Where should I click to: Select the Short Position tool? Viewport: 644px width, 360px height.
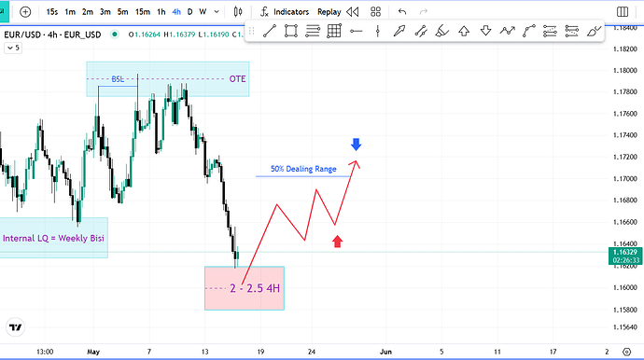point(572,31)
